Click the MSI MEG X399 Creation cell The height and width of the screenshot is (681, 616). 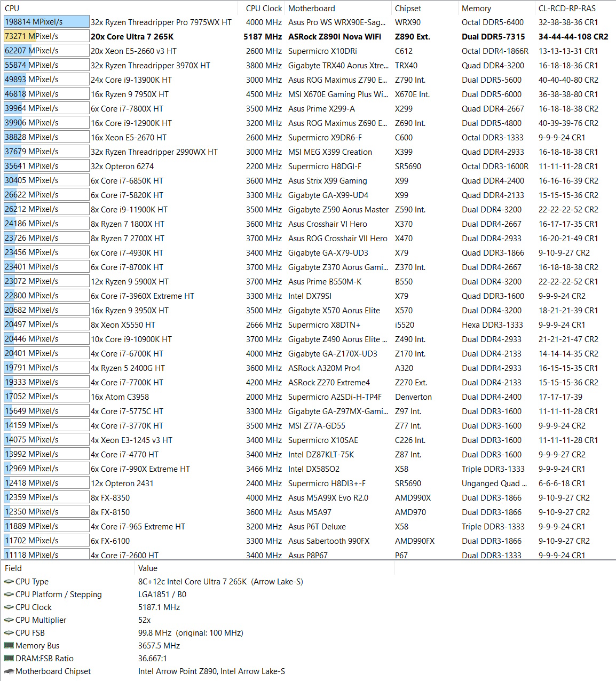coord(330,152)
